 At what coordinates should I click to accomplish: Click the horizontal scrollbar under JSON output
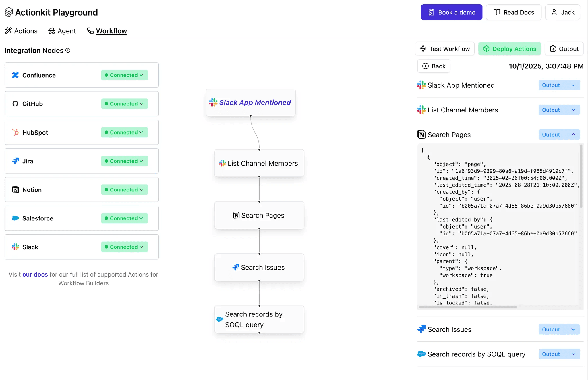coord(467,307)
